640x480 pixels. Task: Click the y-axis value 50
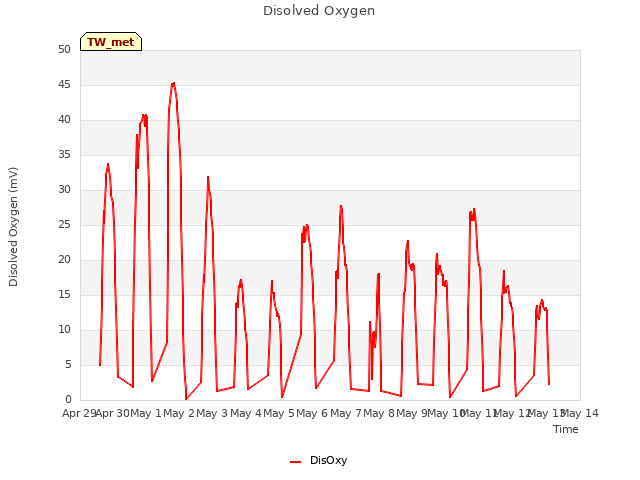pos(64,50)
